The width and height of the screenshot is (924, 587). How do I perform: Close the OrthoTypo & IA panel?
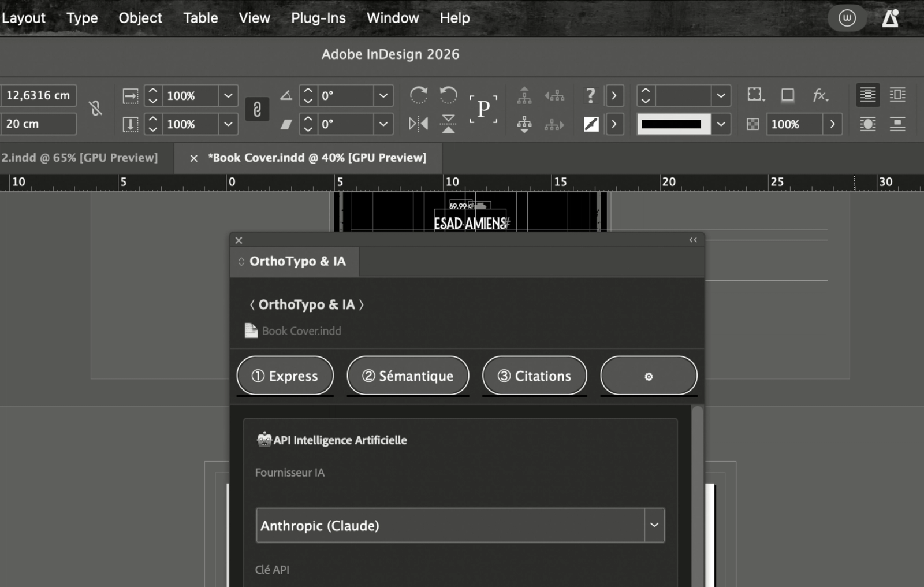point(239,240)
